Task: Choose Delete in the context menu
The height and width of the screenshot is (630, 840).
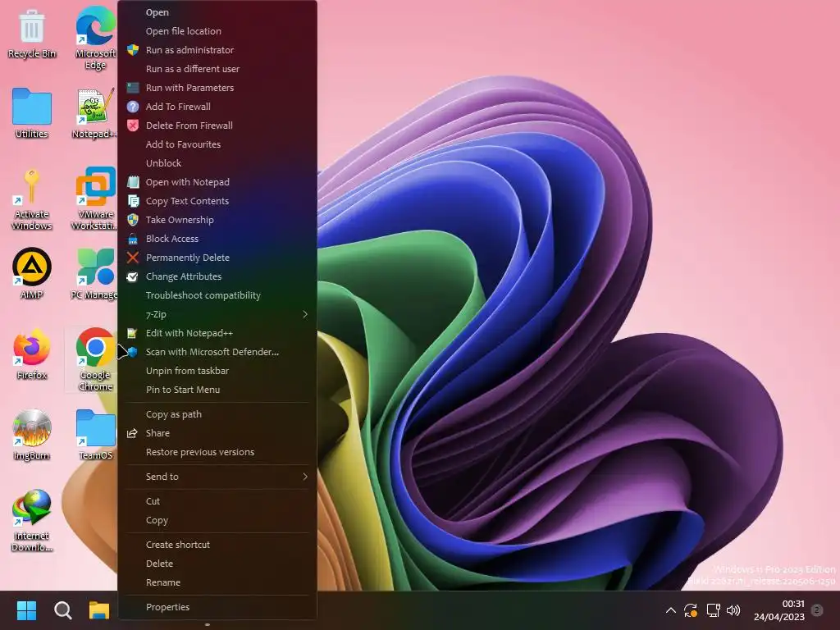Action: pyautogui.click(x=217, y=563)
